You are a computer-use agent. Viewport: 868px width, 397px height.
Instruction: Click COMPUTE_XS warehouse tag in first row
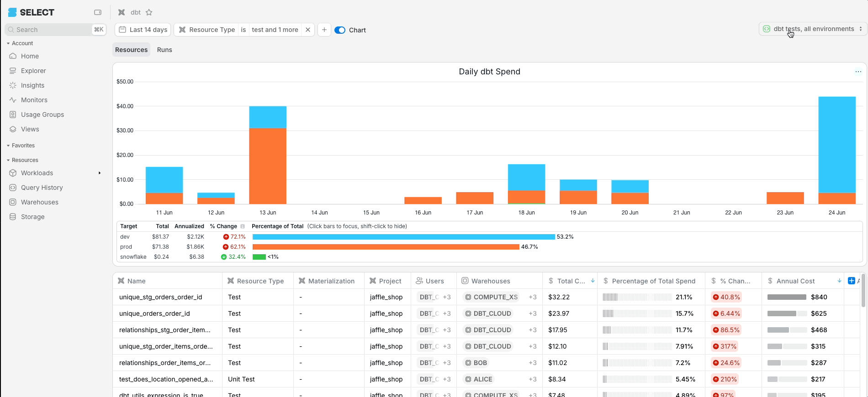491,297
